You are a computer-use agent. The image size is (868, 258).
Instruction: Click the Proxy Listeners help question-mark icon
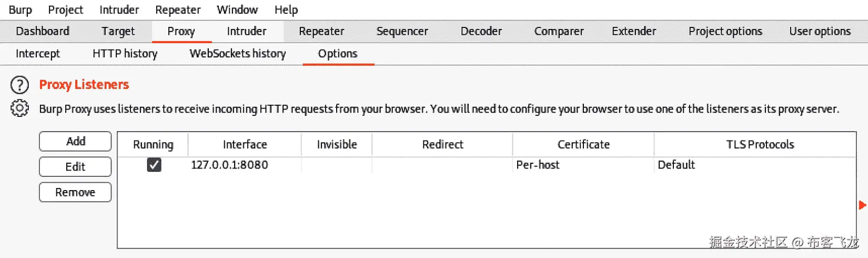pos(20,85)
